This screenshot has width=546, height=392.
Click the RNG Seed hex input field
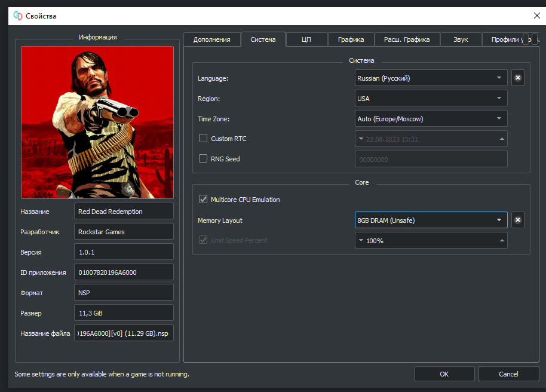[x=431, y=159]
